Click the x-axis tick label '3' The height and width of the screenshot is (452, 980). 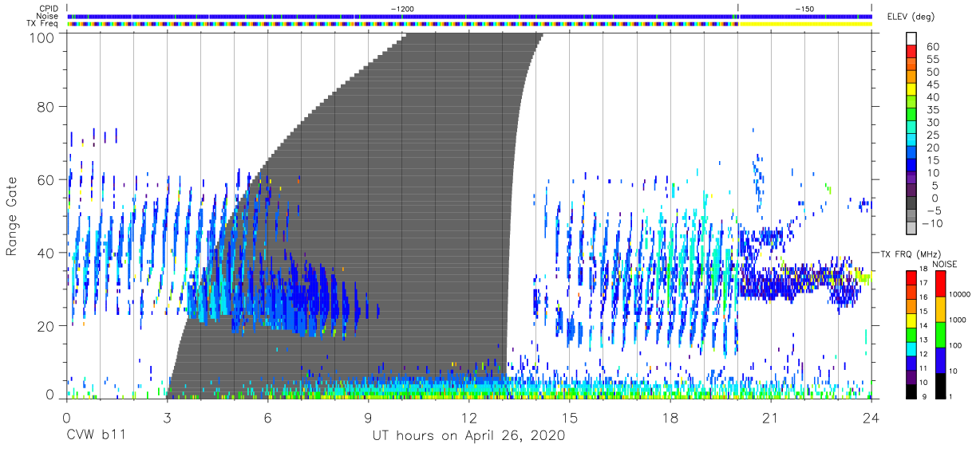click(x=167, y=419)
